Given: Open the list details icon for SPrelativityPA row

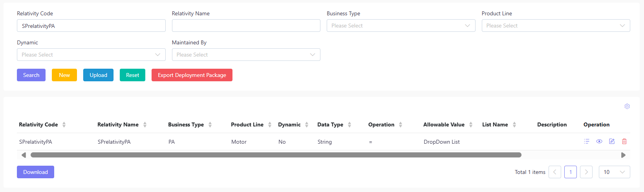Looking at the screenshot, I should pyautogui.click(x=587, y=141).
